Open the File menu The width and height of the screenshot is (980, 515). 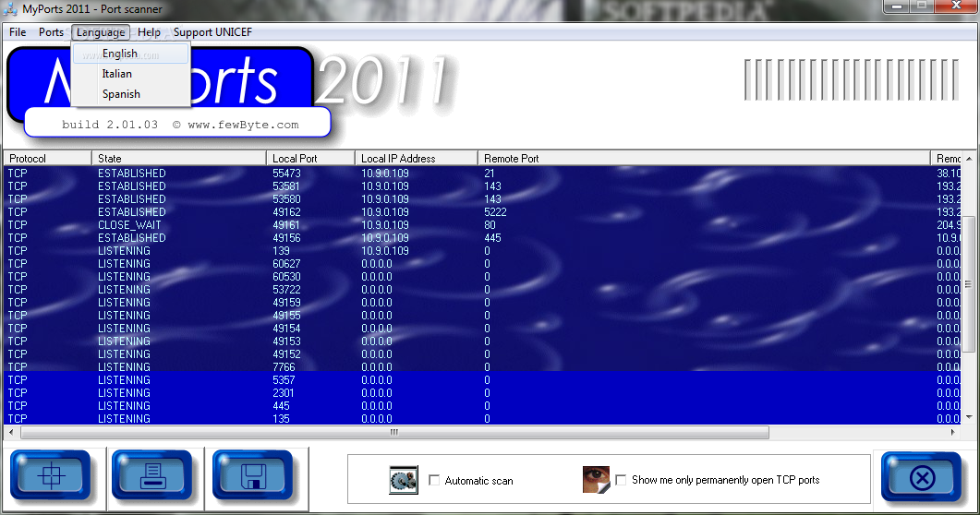point(18,31)
